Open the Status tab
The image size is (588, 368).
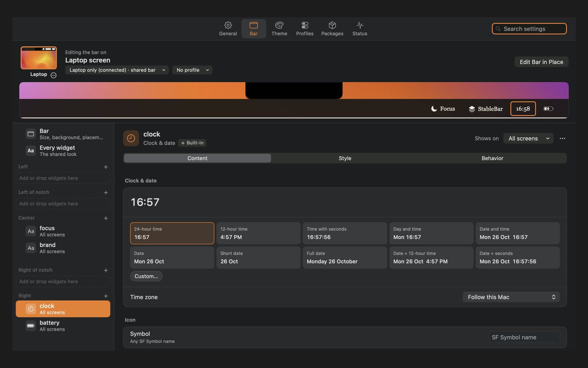coord(360,29)
